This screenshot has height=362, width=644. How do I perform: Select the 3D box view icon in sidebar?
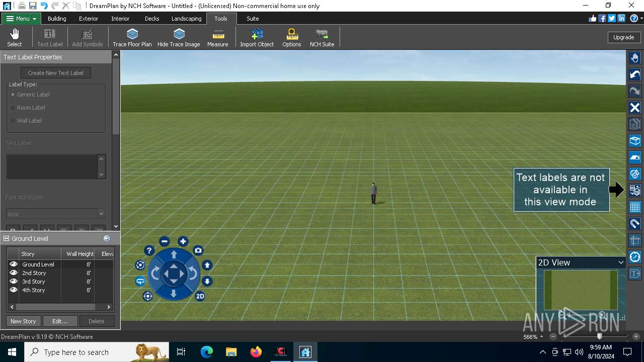point(635,141)
